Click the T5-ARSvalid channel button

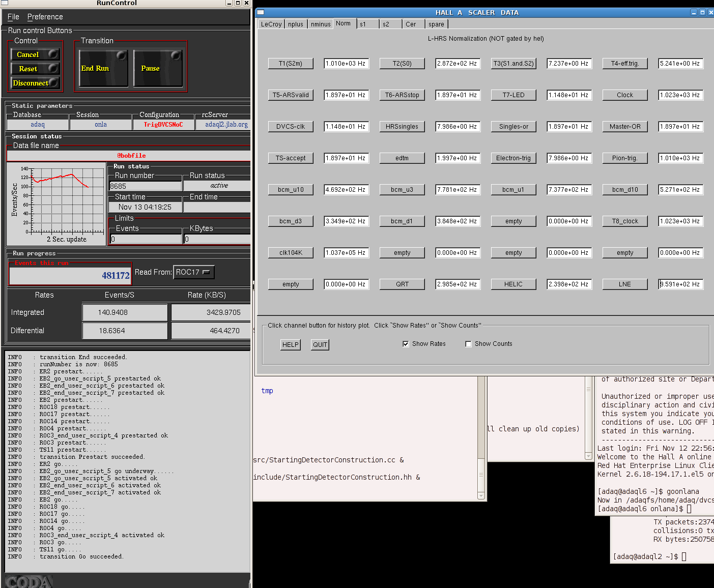pyautogui.click(x=291, y=95)
